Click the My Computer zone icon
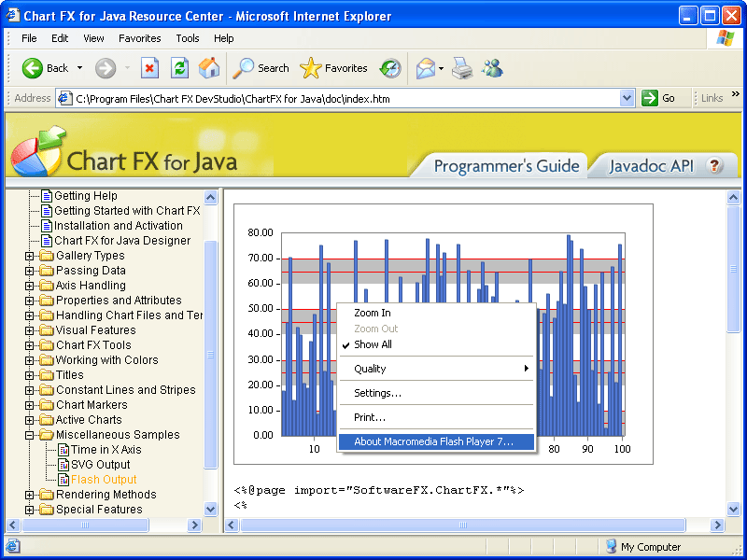The image size is (747, 560). point(612,546)
